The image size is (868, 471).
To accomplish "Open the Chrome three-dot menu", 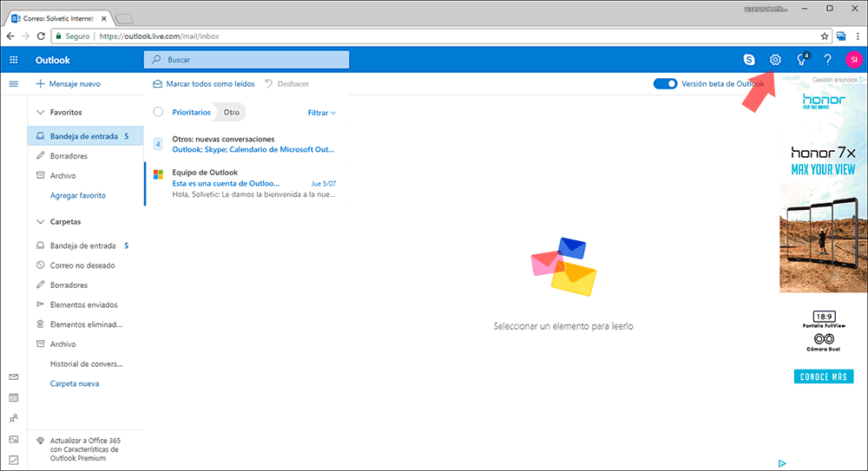I will 858,36.
